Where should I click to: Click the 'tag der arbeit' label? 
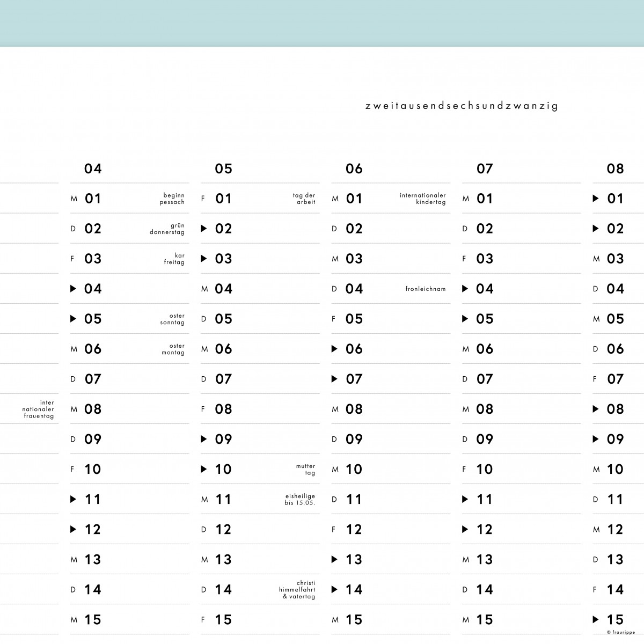[x=304, y=199]
